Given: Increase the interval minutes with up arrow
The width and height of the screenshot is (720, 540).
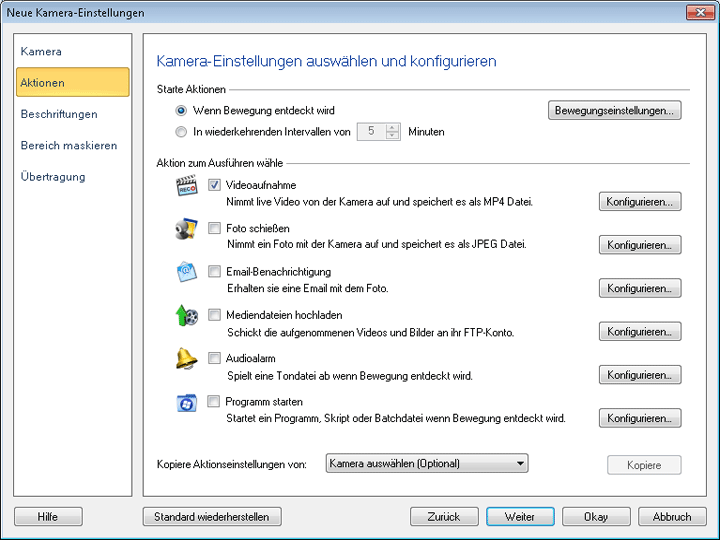Looking at the screenshot, I should (392, 127).
